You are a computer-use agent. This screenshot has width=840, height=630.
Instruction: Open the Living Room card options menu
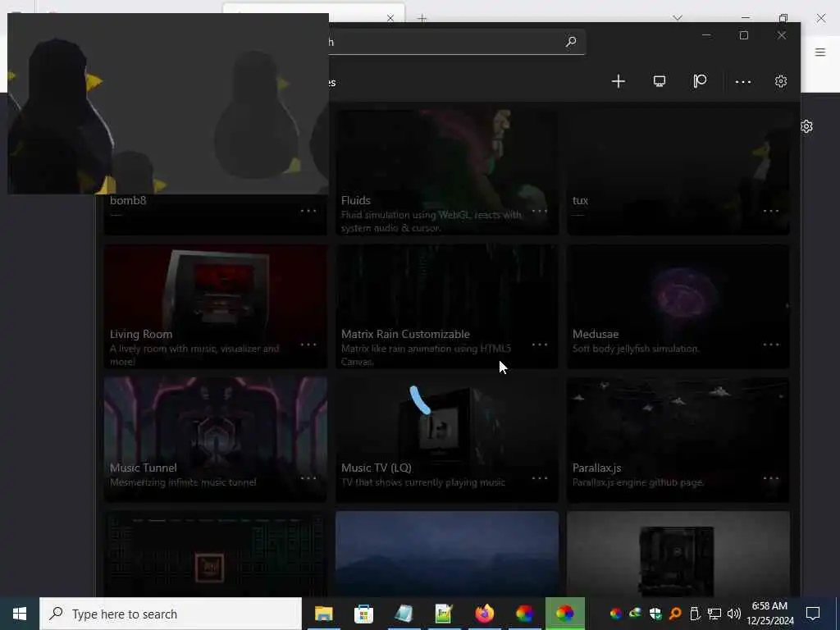pos(308,345)
